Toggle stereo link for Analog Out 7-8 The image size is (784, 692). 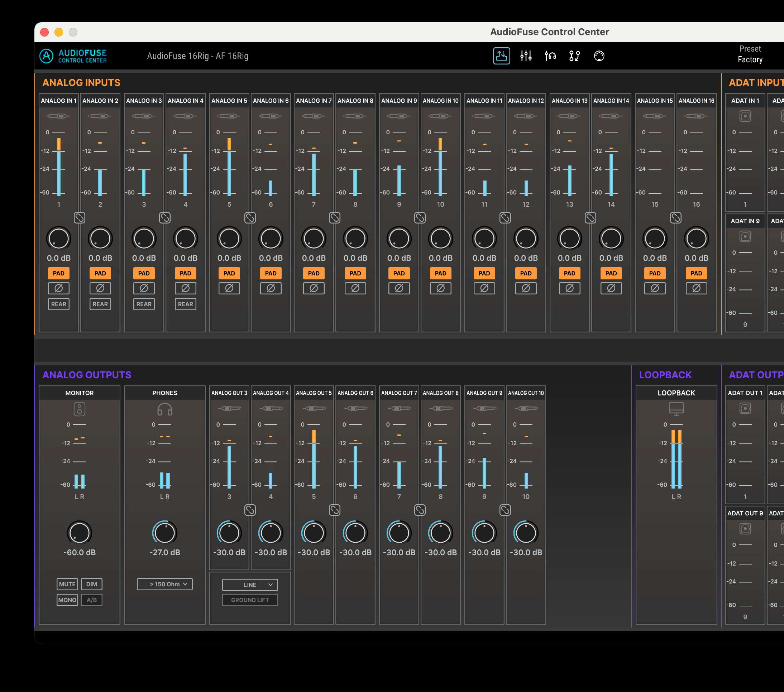point(420,510)
